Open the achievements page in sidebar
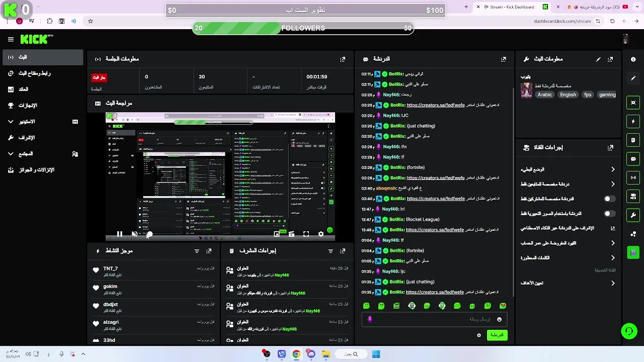This screenshot has width=644, height=362. (x=42, y=106)
